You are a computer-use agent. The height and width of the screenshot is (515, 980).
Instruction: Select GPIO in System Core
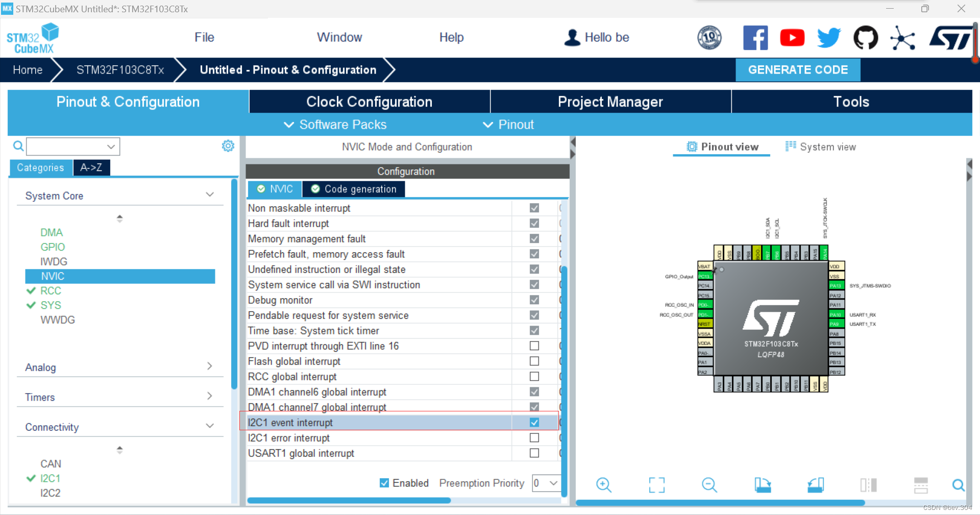point(53,247)
